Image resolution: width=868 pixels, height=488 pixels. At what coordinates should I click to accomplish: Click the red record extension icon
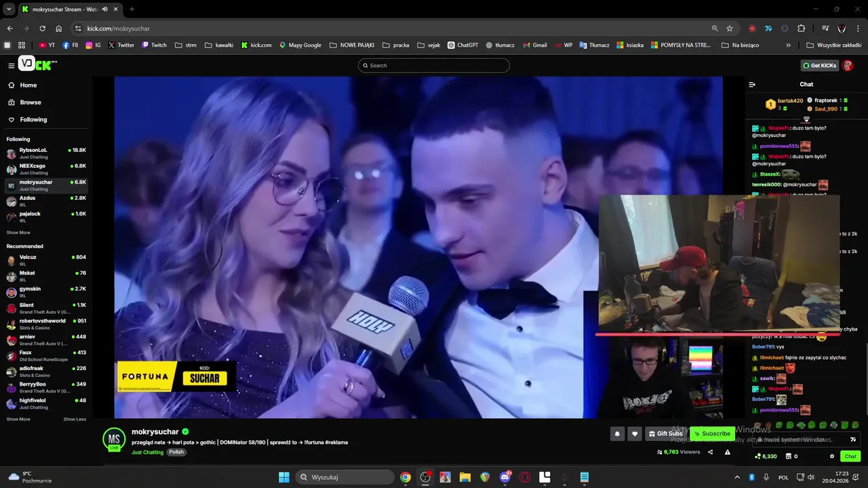point(752,28)
